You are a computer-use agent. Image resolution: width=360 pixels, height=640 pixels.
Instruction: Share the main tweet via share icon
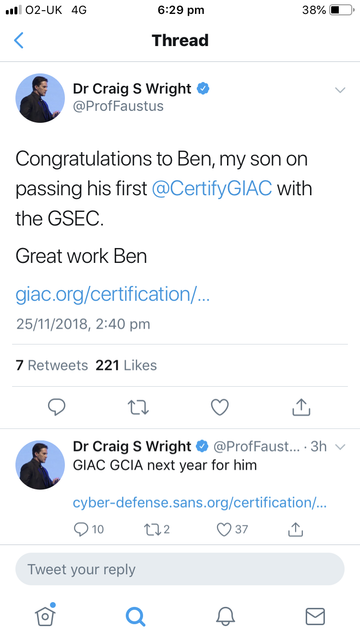pos(301,407)
